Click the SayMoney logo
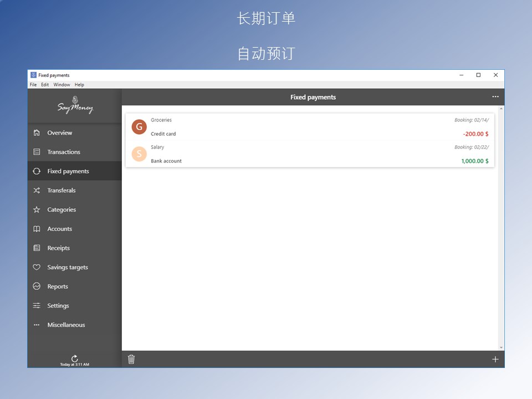Image resolution: width=532 pixels, height=399 pixels. (75, 105)
